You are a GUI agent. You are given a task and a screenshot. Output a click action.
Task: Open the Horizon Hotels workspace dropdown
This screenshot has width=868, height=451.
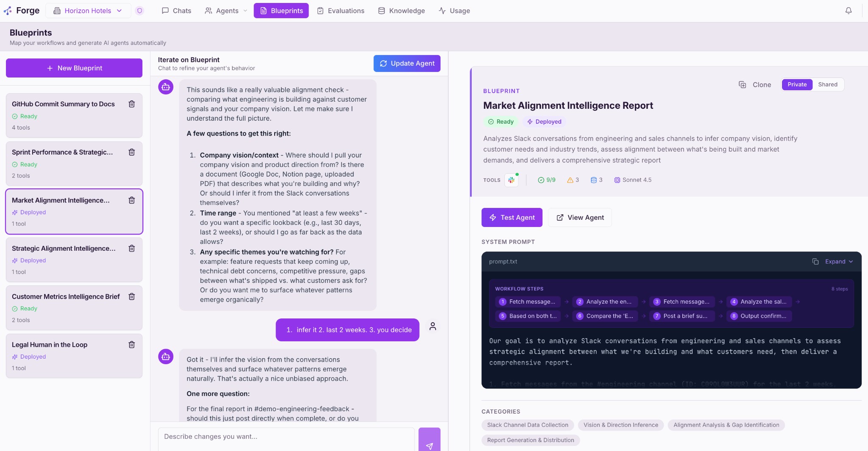coord(88,11)
